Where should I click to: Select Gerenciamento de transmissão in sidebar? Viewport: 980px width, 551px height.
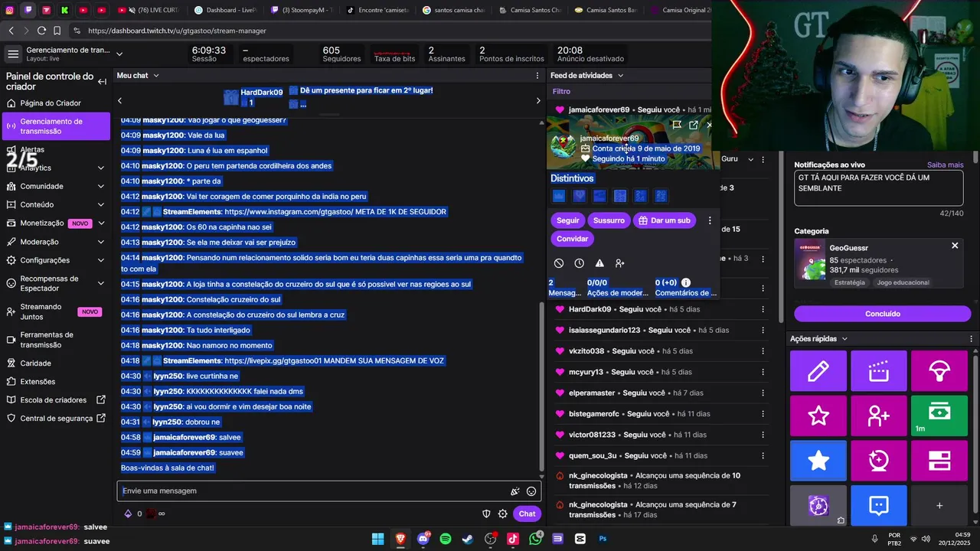tap(55, 126)
